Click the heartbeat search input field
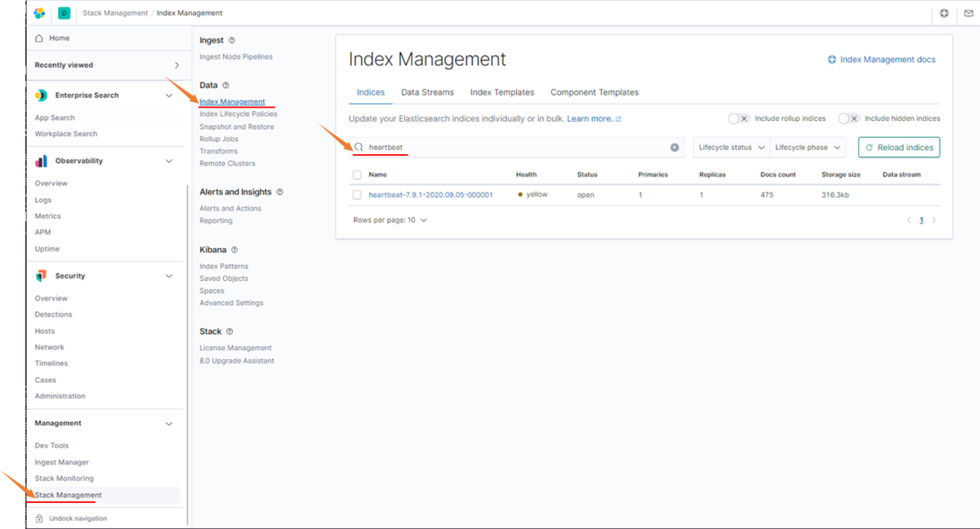The image size is (980, 529). tap(516, 148)
